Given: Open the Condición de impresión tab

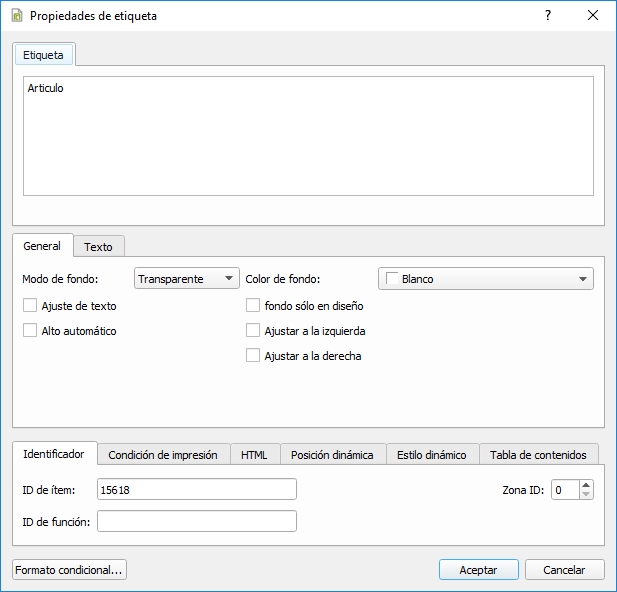Looking at the screenshot, I should click(x=163, y=455).
